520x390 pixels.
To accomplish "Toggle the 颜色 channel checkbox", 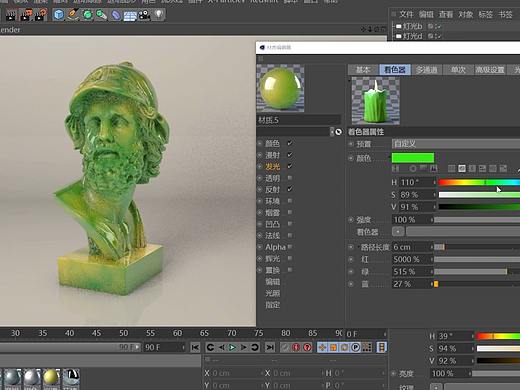I will 290,143.
